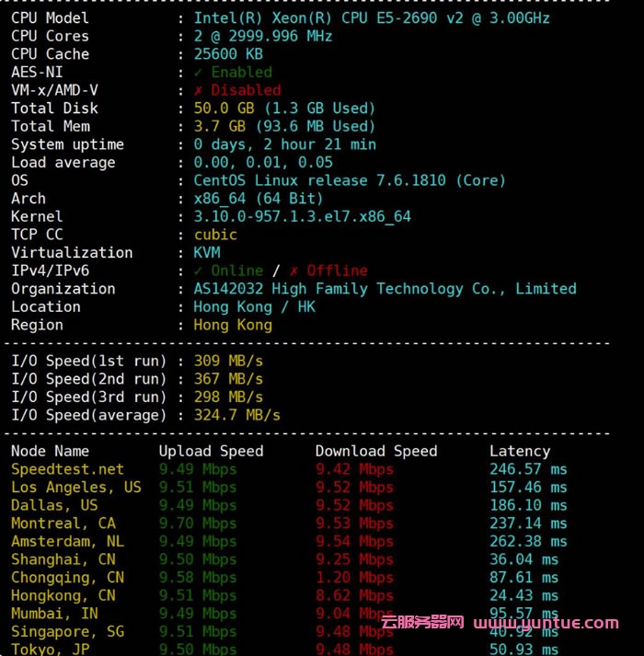Image resolution: width=644 pixels, height=656 pixels.
Task: Click the Upload Speed column header
Action: tap(211, 451)
